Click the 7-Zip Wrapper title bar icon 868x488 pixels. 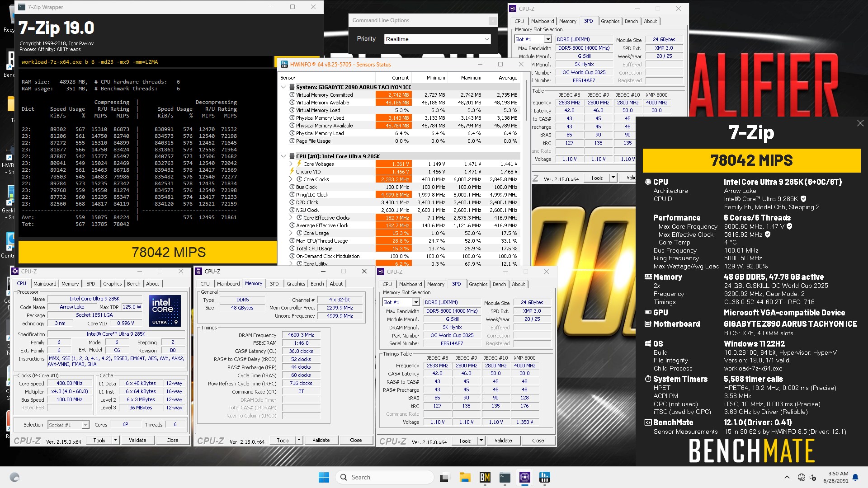coord(22,7)
